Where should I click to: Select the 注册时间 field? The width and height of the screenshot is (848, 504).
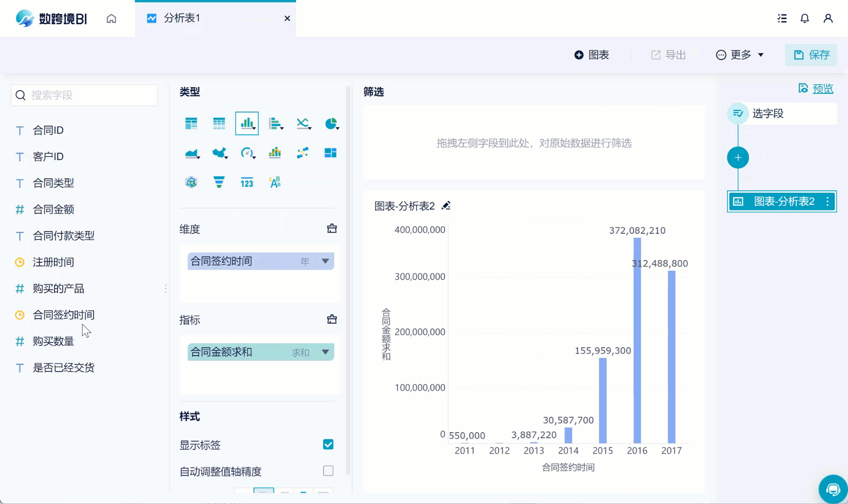54,262
